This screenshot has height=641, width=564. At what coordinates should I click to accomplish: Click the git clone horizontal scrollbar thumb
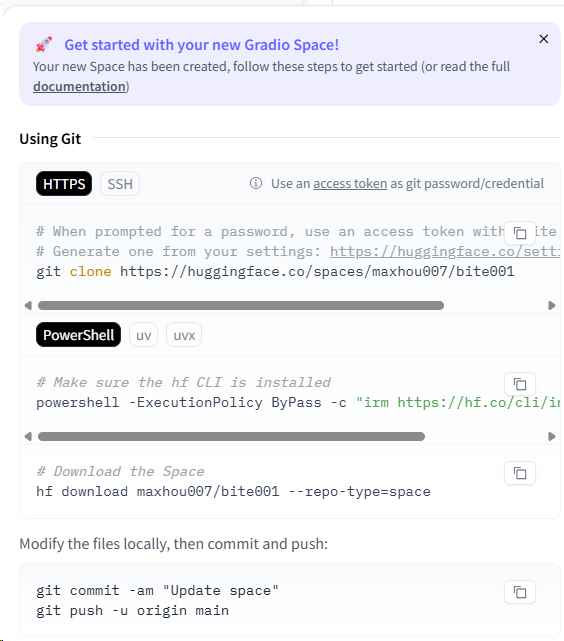click(241, 306)
